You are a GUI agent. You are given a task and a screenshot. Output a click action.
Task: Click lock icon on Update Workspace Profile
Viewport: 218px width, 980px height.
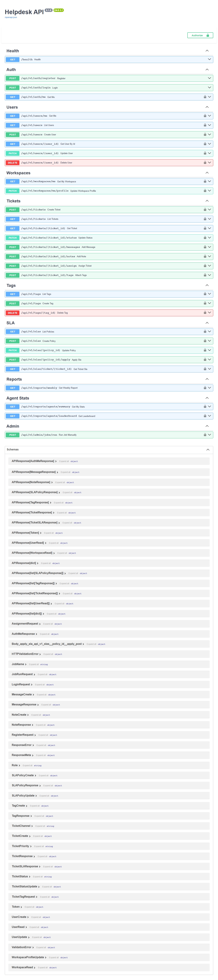click(x=205, y=191)
